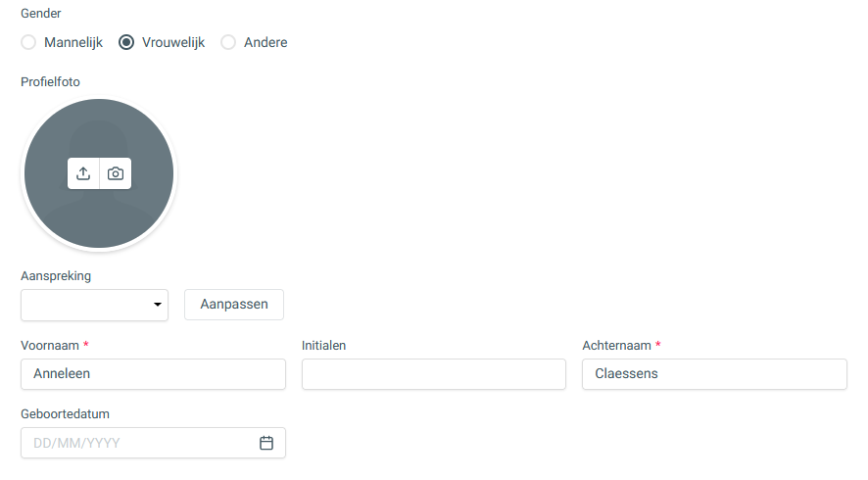868x480 pixels.
Task: Click the camera icon on profile photo
Action: [x=116, y=173]
